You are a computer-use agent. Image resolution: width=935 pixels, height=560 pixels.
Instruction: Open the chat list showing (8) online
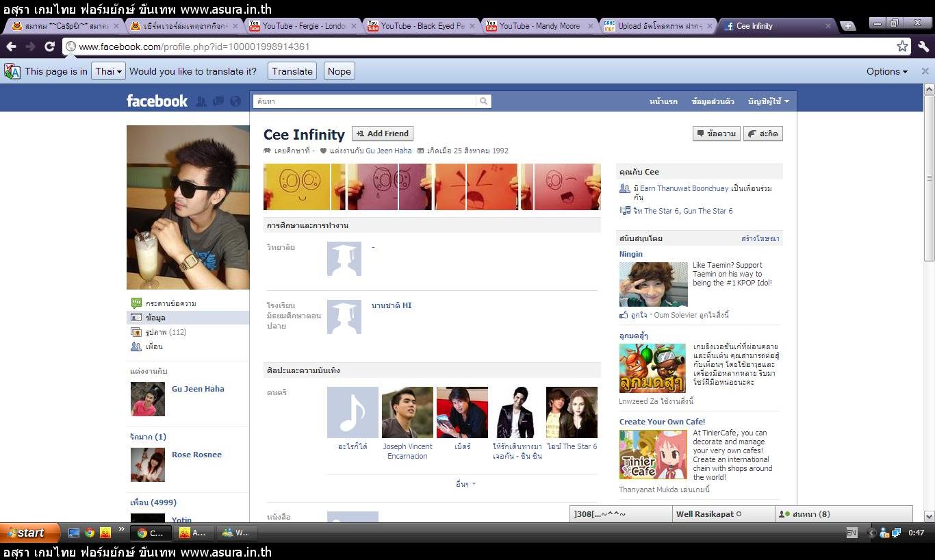pos(843,514)
